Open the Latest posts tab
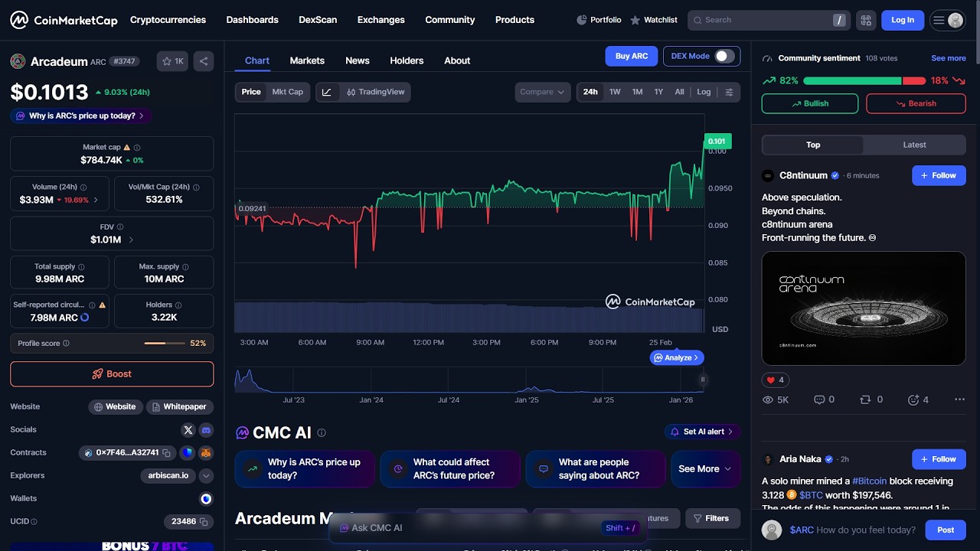The image size is (980, 551). 914,145
